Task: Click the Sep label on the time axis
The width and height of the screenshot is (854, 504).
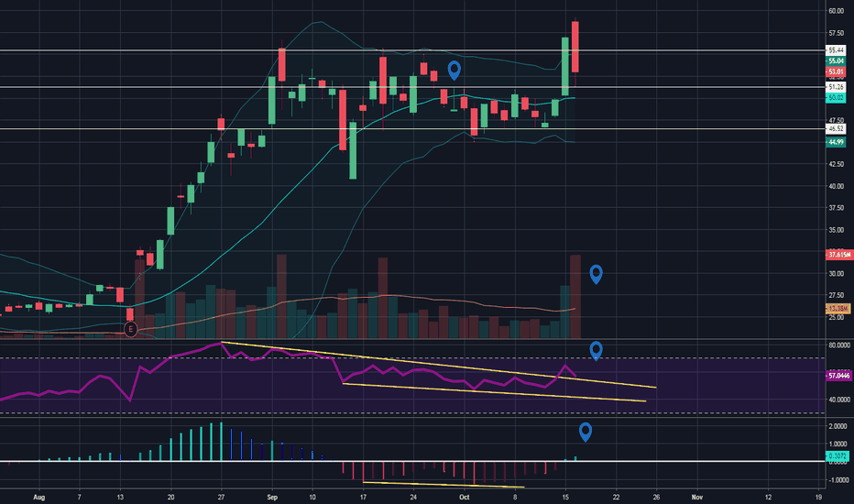Action: 272,497
